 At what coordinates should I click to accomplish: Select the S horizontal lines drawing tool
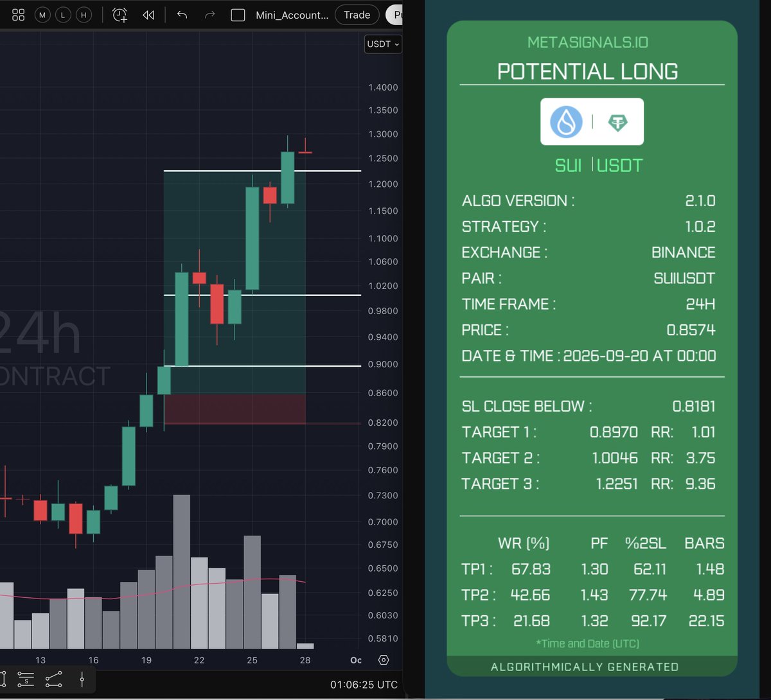(x=26, y=679)
